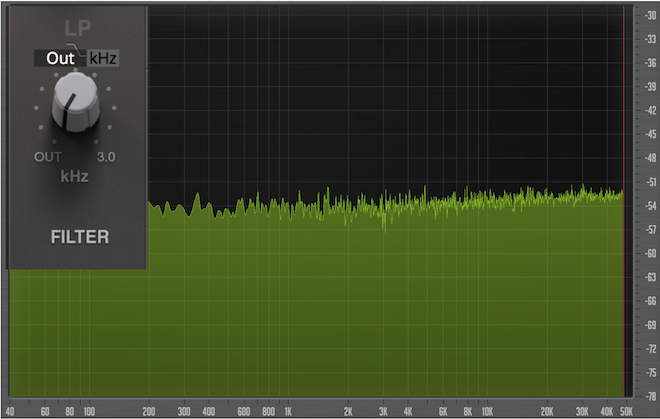Click the 3.0 maximum label under knob

pyautogui.click(x=106, y=157)
